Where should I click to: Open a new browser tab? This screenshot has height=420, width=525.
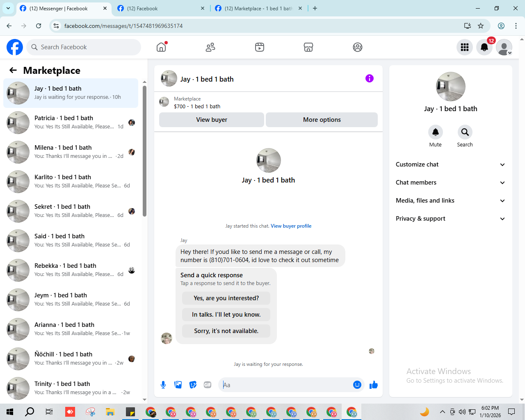315,8
